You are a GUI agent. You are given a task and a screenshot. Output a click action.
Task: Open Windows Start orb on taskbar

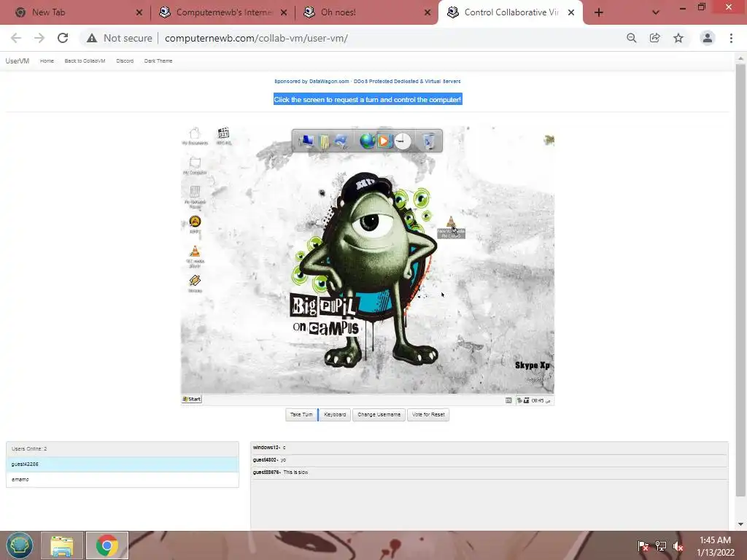coord(20,545)
